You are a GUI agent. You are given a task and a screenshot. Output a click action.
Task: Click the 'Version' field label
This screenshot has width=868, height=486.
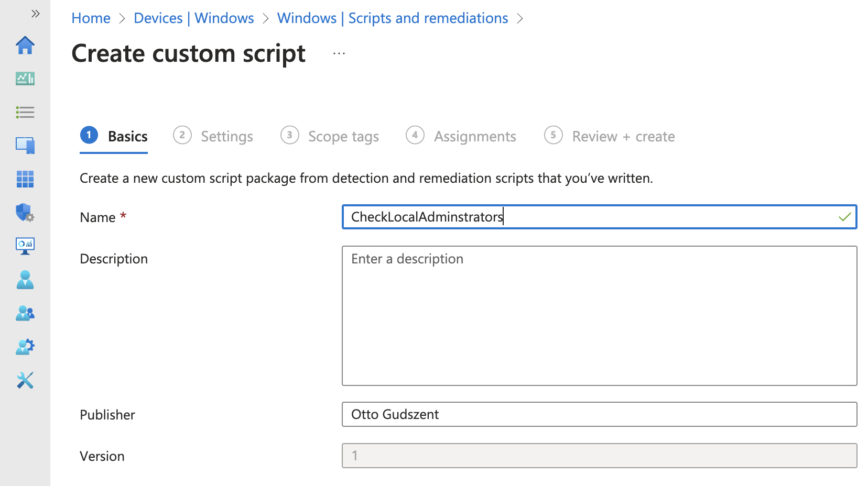(x=102, y=456)
